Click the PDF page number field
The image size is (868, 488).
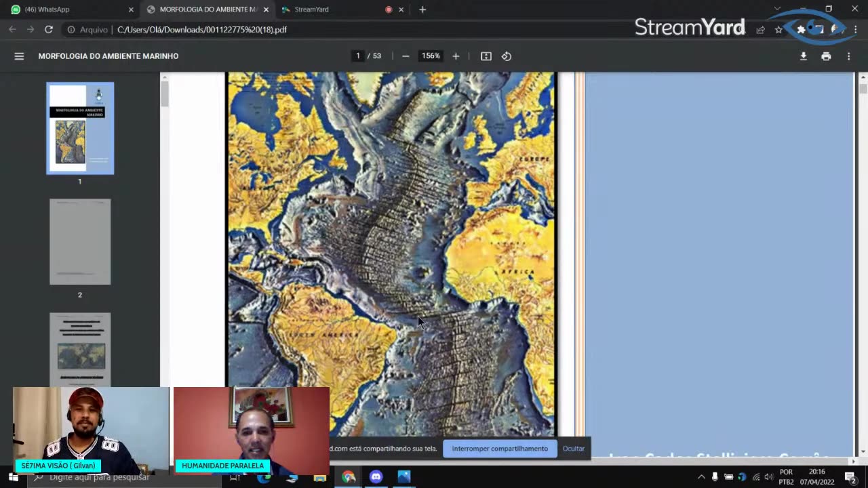[358, 56]
